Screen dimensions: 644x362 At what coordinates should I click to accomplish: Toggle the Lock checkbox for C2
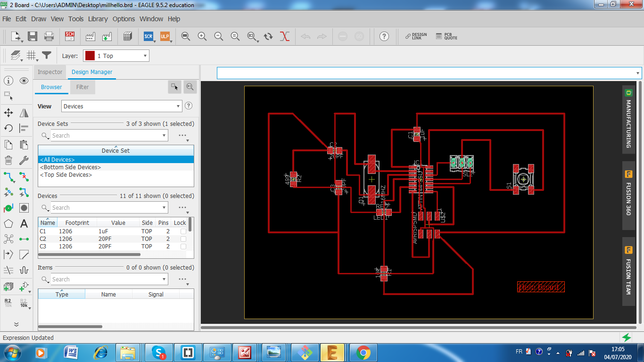183,239
